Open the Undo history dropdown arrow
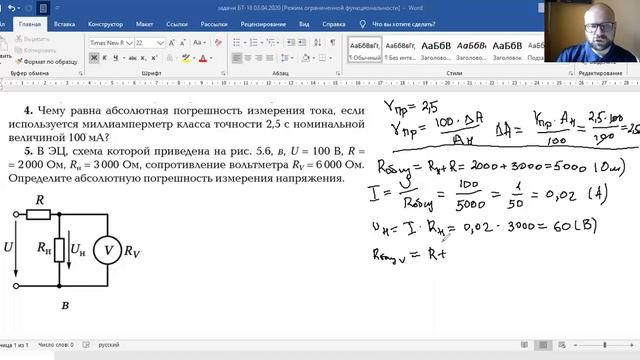The width and height of the screenshot is (640, 360). [19, 9]
